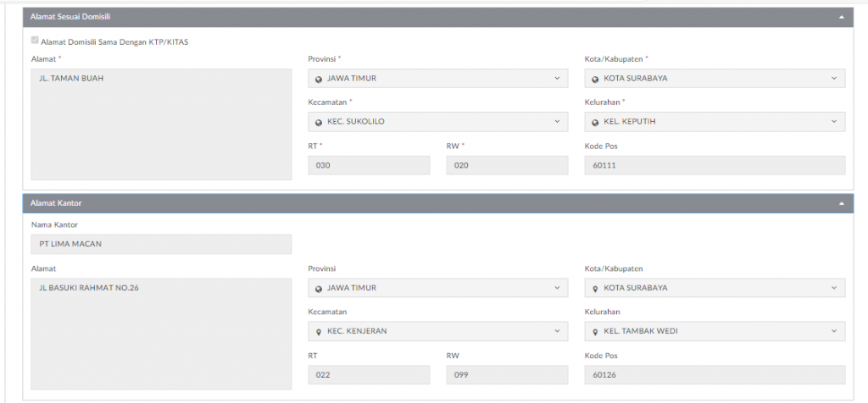The height and width of the screenshot is (403, 868).
Task: Toggle Alamat Domisili Sama Dengan KTP/KITAS checkbox
Action: click(x=36, y=41)
